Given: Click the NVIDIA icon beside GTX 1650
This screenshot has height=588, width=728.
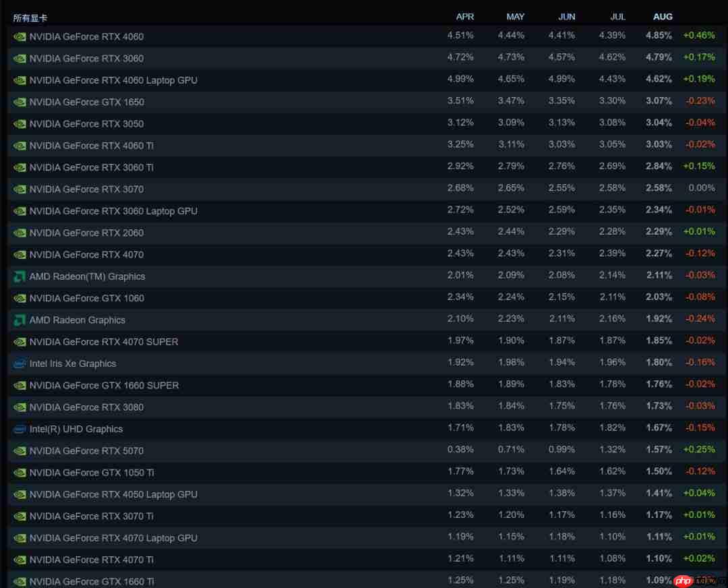Looking at the screenshot, I should [19, 102].
